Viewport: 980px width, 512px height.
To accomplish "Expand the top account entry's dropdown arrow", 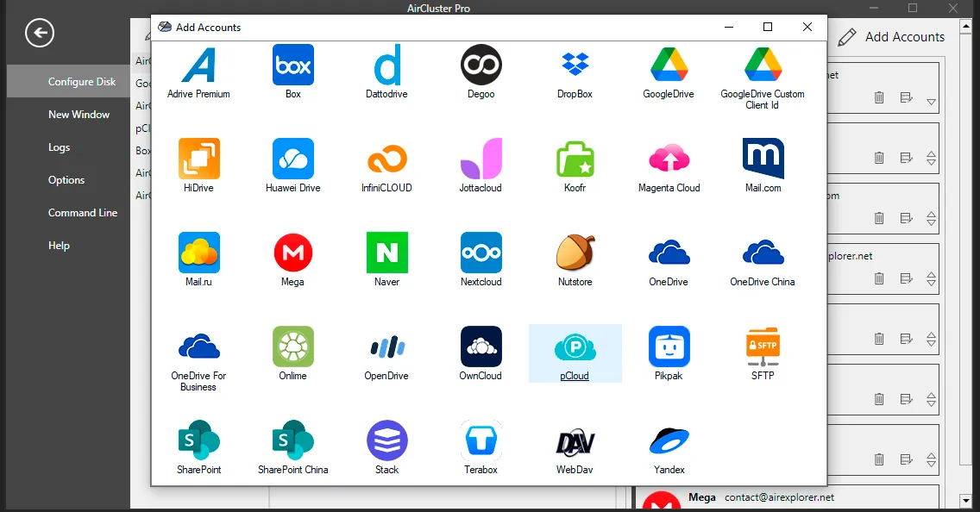I will pos(931,101).
